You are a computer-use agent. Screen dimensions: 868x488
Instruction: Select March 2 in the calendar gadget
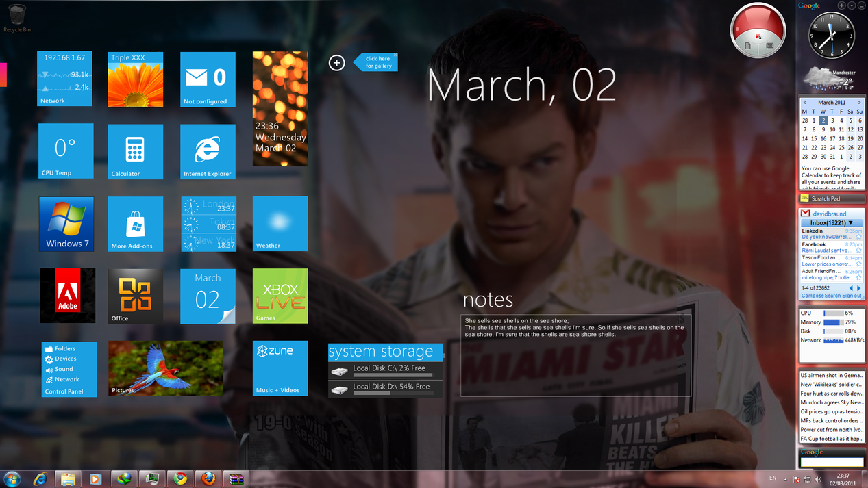pos(823,120)
